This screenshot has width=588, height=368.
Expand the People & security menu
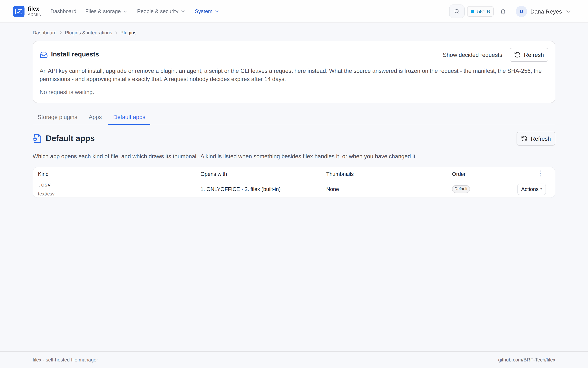(161, 11)
